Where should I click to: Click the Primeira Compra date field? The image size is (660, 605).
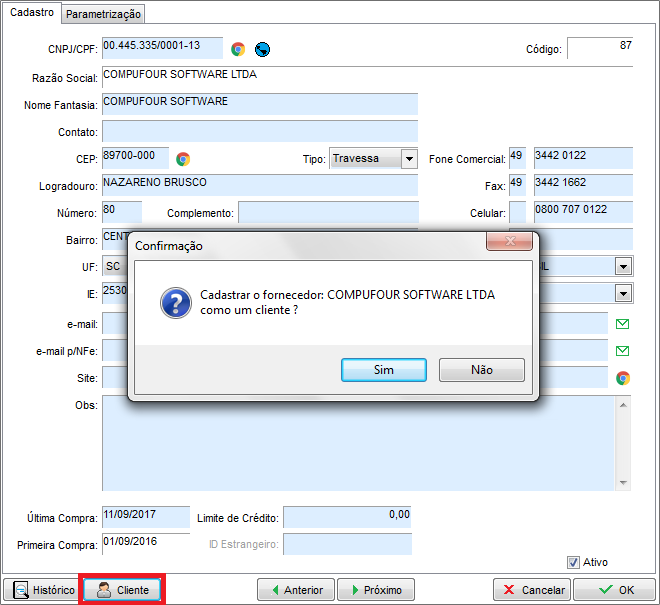(x=146, y=544)
